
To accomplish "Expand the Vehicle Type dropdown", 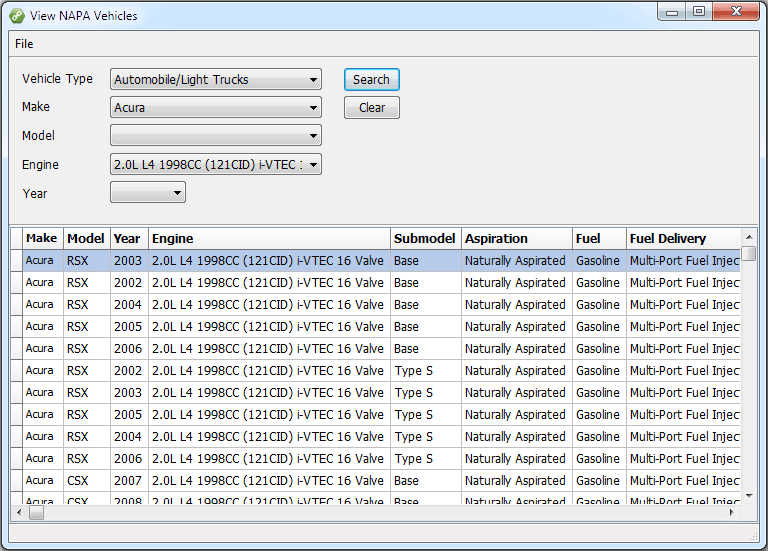I will coord(313,80).
